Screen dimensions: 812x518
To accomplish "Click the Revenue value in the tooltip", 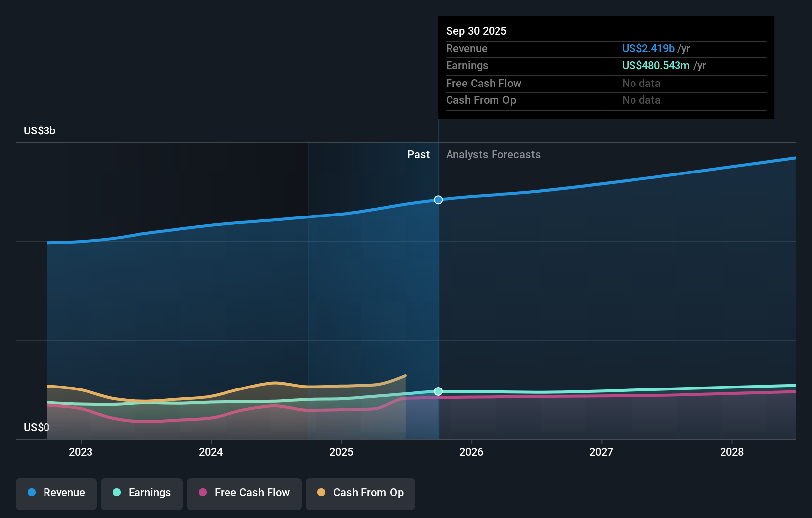I will pyautogui.click(x=648, y=48).
